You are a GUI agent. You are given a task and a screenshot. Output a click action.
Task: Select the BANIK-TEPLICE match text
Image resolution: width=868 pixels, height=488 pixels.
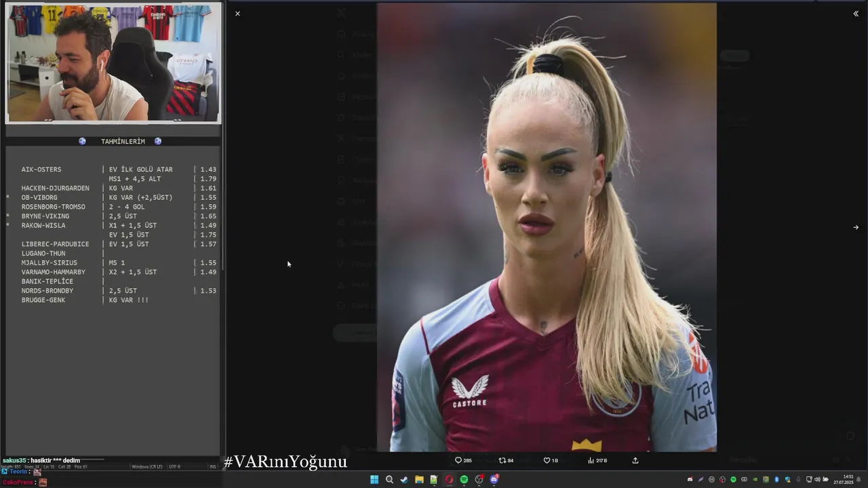click(47, 281)
